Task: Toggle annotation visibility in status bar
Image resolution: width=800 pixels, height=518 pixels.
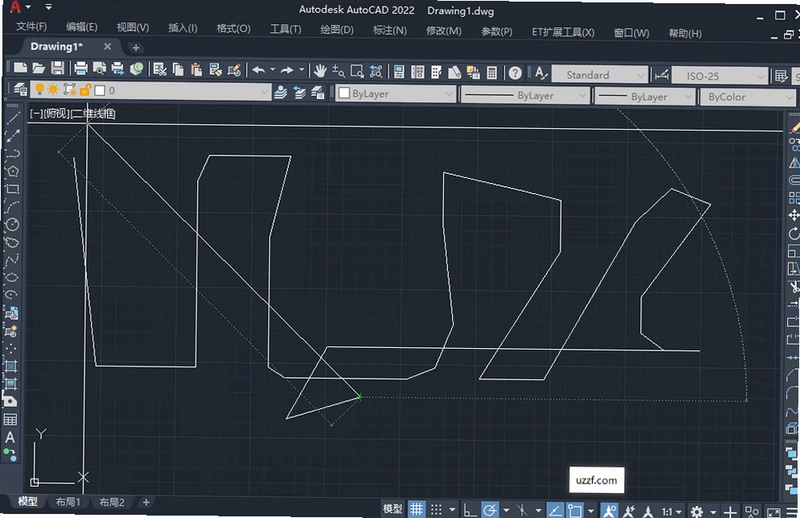Action: point(609,511)
